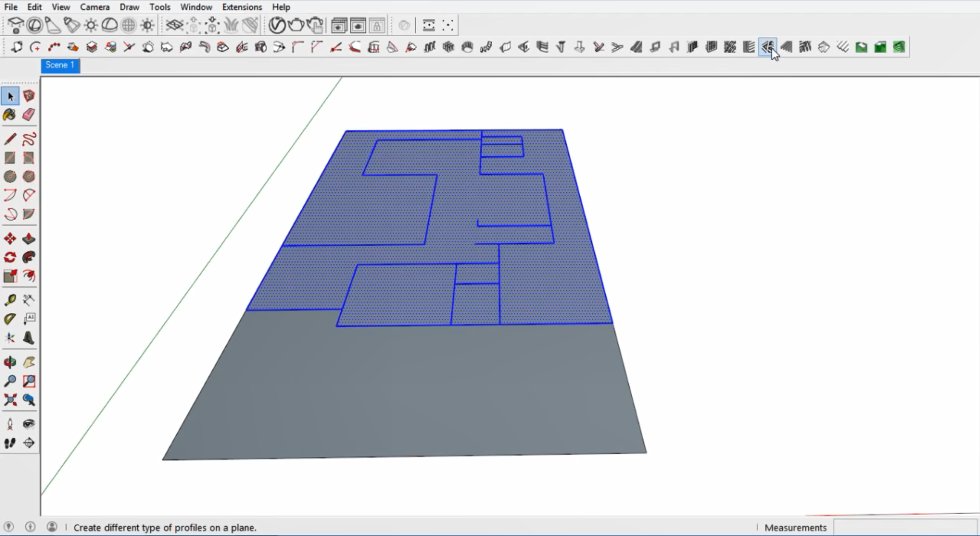Select the Zoom Window tool
Screen dimensions: 980x536
[x=29, y=381]
